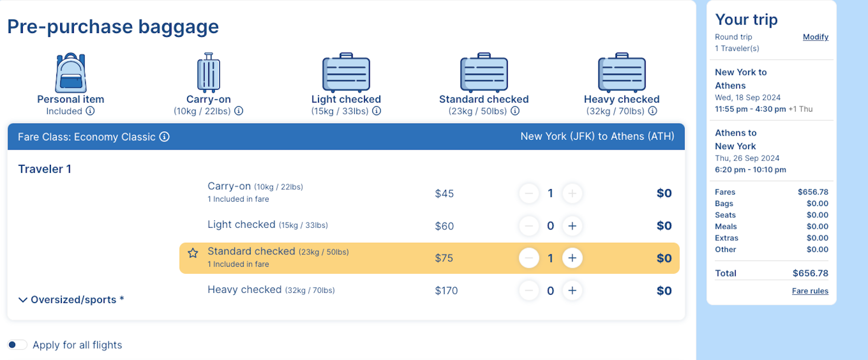This screenshot has width=868, height=360.
Task: Decrease Standard checked bag quantity
Action: 529,258
